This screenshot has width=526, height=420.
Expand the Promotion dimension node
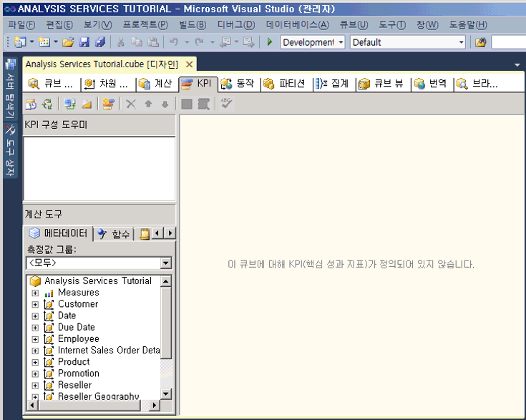(x=35, y=374)
